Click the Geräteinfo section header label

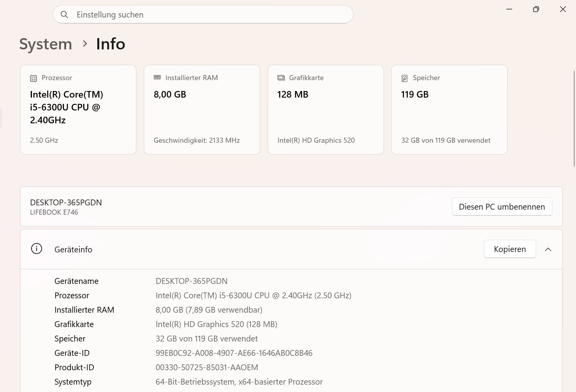(73, 249)
